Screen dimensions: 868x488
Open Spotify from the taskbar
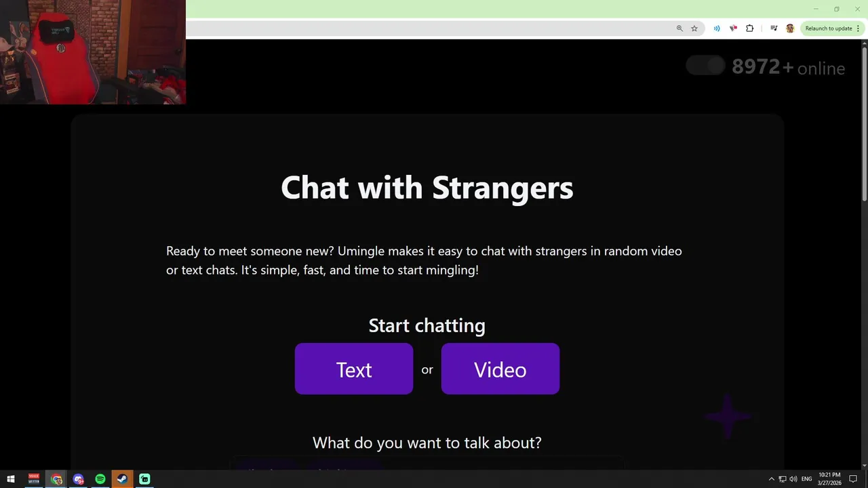100,479
